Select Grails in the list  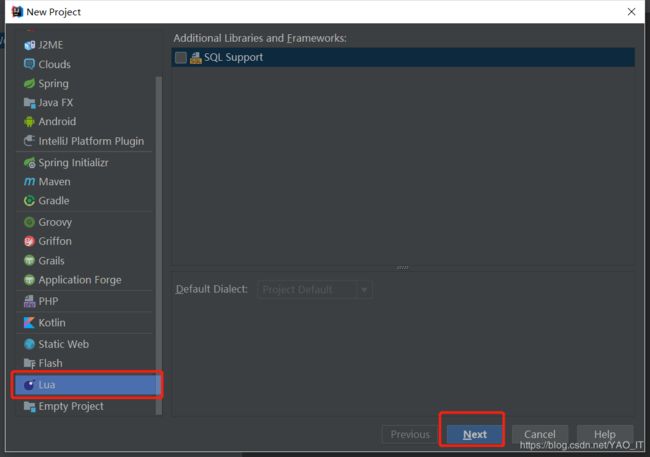[85, 260]
